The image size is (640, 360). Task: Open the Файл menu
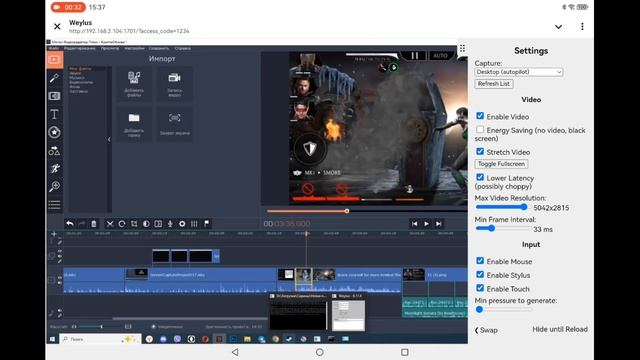pos(54,48)
